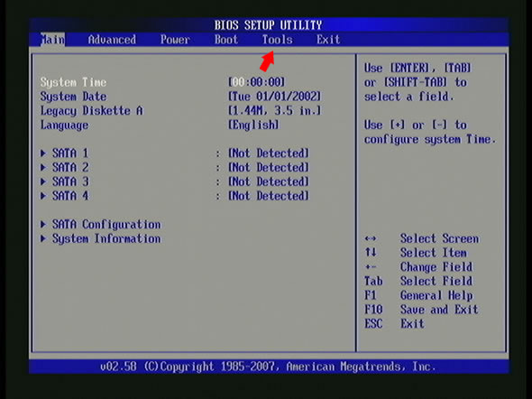Open the SATA Configuration submenu text
Viewport: 532px width, 399px height.
[106, 225]
